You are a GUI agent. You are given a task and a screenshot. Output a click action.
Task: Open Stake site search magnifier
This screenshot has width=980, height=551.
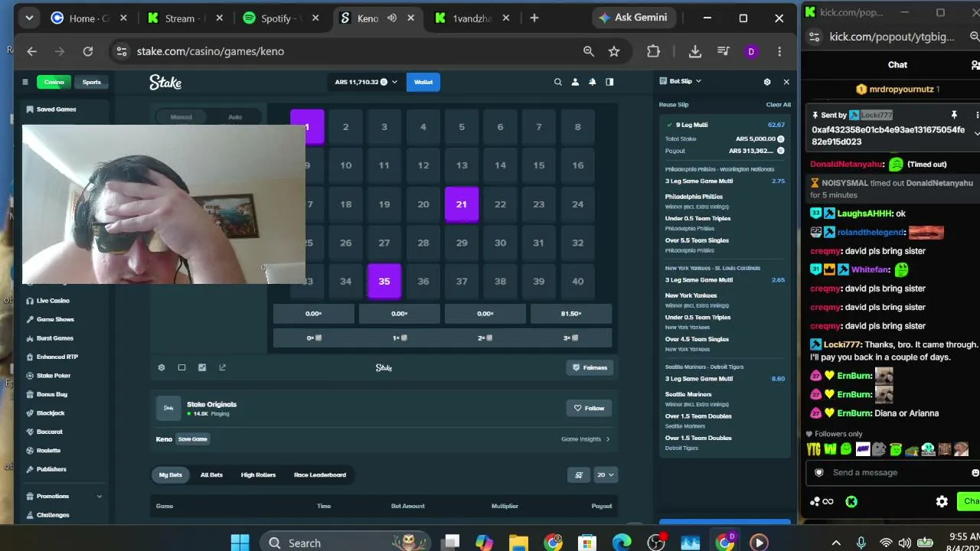[557, 82]
